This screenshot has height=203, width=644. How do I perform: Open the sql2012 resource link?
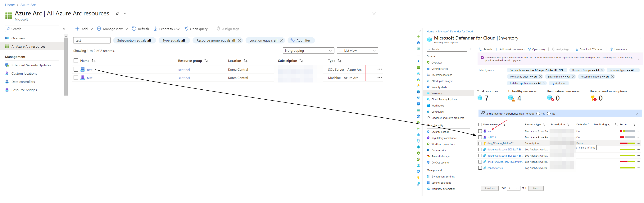tap(492, 137)
